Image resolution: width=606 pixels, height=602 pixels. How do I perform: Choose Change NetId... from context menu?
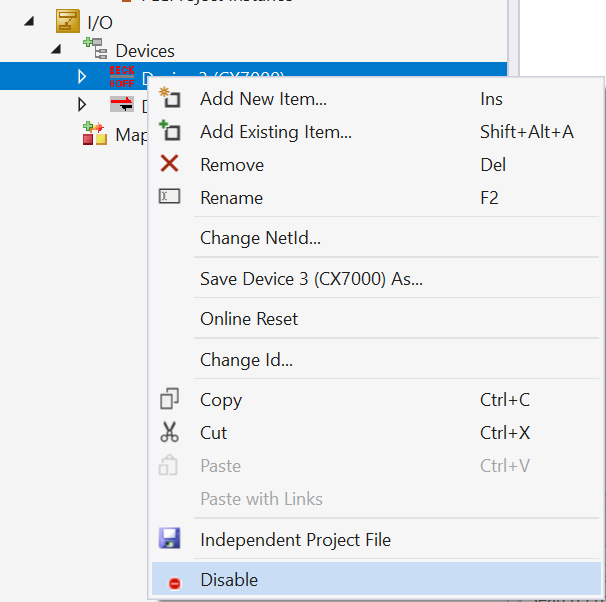click(260, 238)
